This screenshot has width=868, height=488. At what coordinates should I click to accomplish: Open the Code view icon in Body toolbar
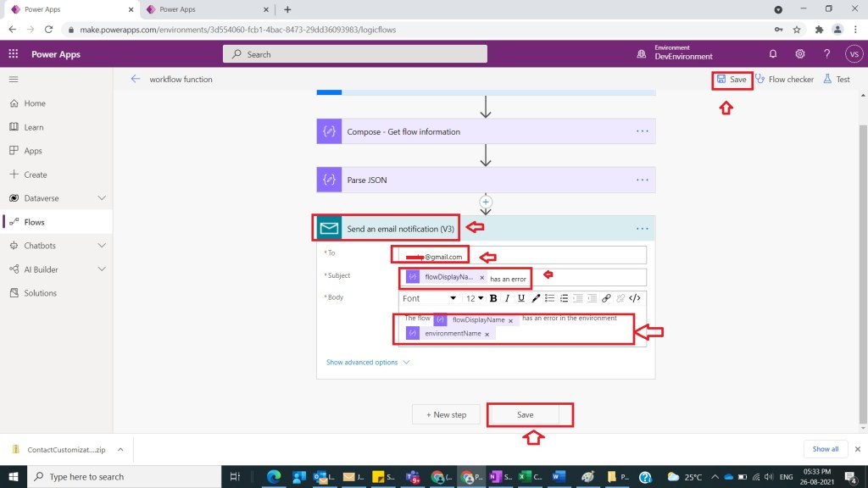(634, 298)
